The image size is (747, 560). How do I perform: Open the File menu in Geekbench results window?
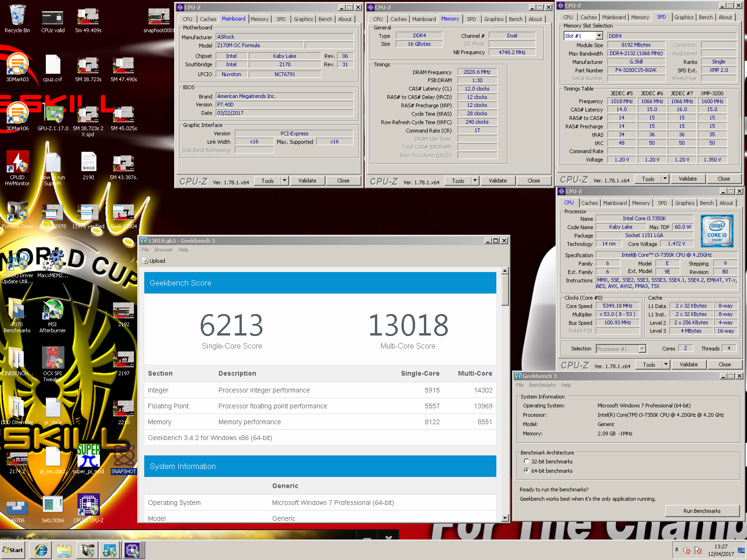145,250
